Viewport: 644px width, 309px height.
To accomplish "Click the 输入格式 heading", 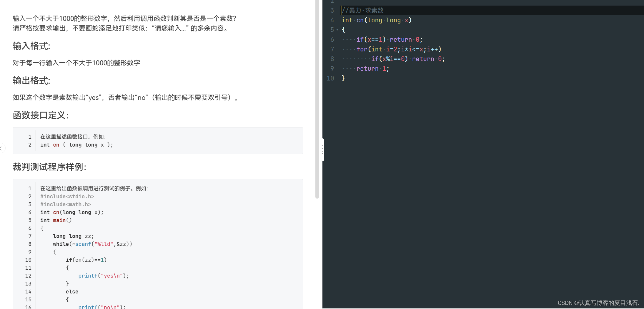I will [31, 46].
